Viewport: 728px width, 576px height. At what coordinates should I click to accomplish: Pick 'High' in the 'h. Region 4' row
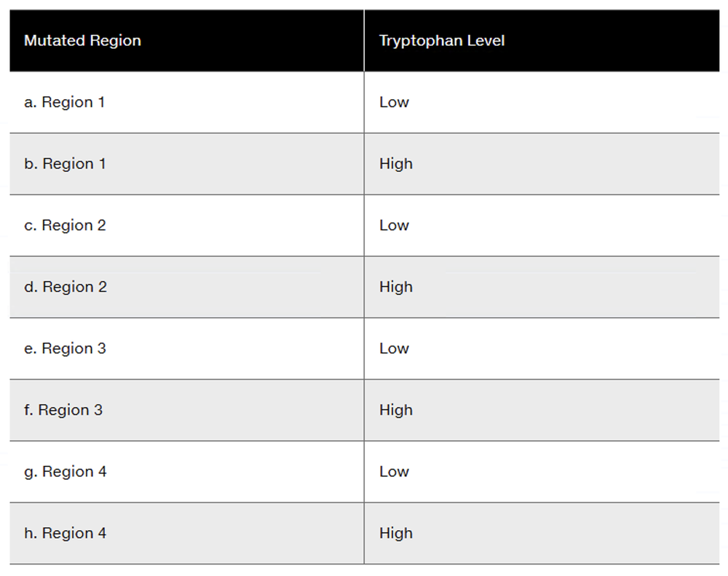tap(396, 533)
